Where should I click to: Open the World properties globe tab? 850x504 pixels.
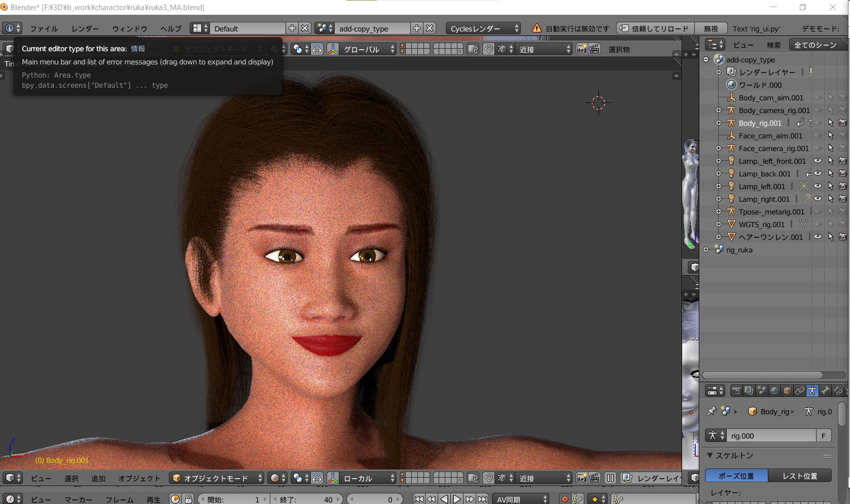(x=774, y=391)
